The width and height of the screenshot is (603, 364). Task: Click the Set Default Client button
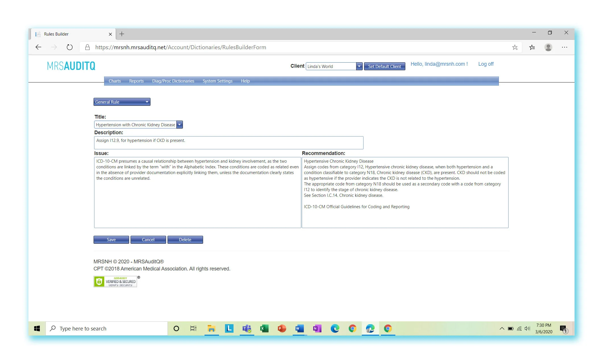[385, 66]
